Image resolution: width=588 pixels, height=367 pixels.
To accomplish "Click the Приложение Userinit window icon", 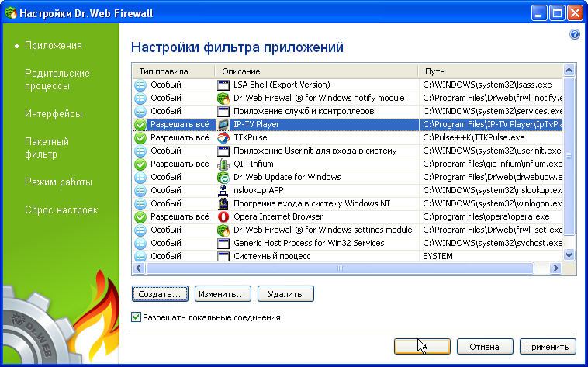I will click(x=223, y=151).
